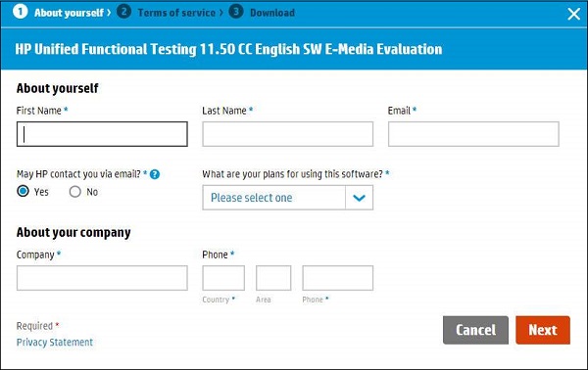Click the 'Please select one' combo box
588x370 pixels.
[287, 198]
